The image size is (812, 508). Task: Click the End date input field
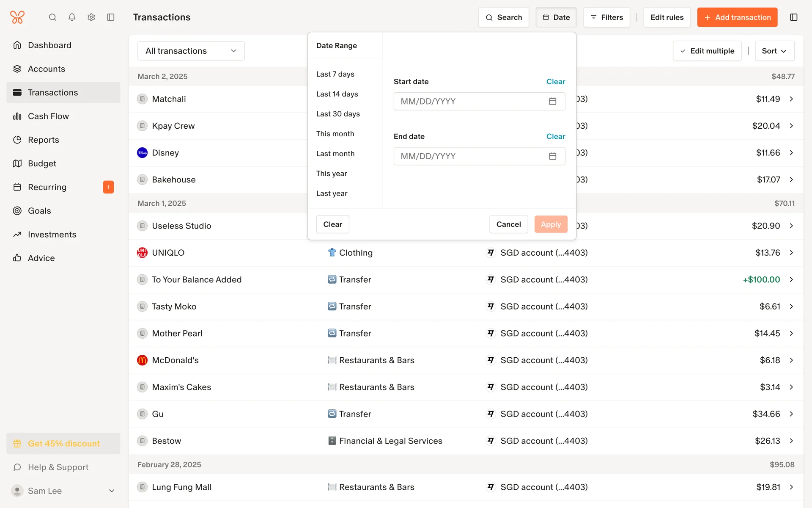[x=469, y=156]
